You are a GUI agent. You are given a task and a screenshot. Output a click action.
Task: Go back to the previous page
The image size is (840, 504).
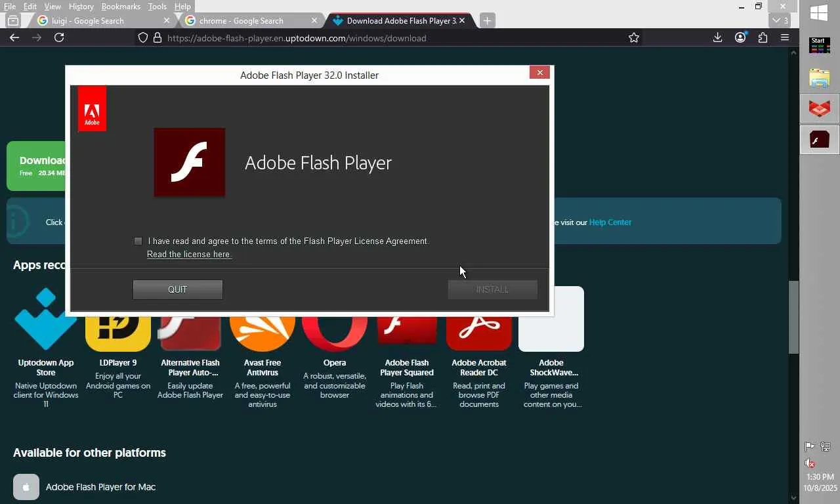tap(14, 37)
